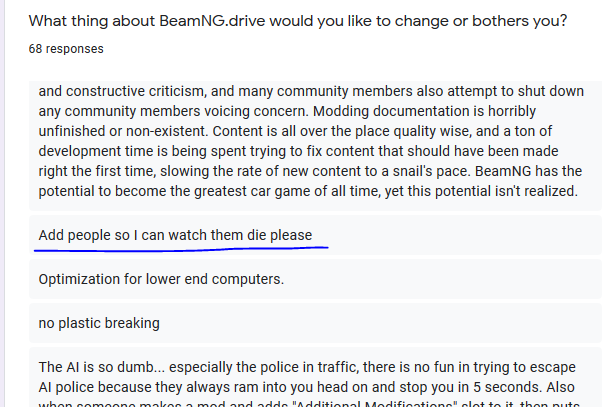Select the "Add people so I can watch" response
The width and height of the screenshot is (614, 407).
175,235
